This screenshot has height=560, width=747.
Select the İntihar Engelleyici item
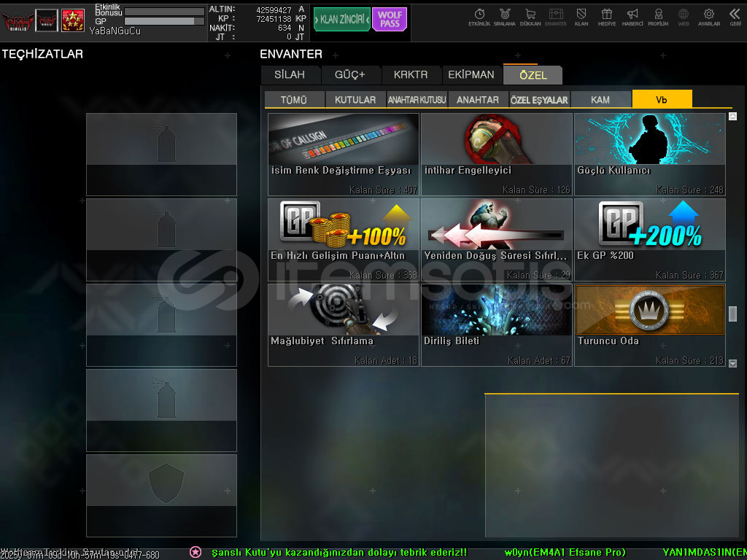[x=496, y=155]
